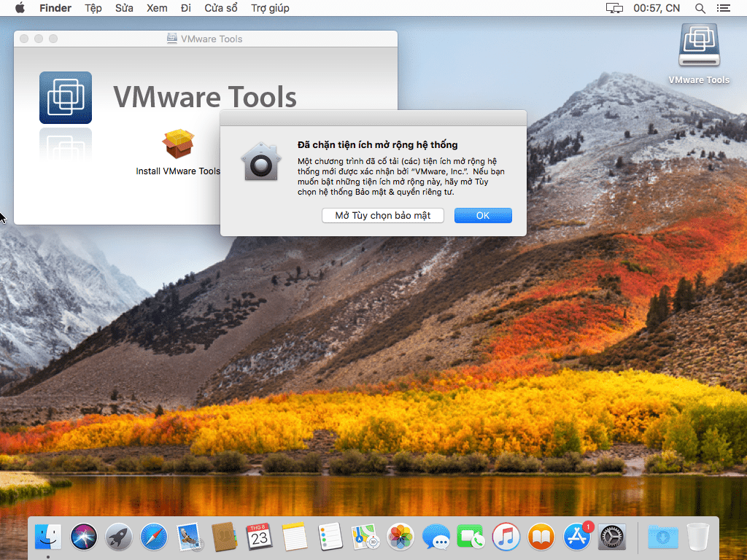Screen dimensions: 747x560
Task: Click the VMware Tools logo in window
Action: tap(66, 98)
